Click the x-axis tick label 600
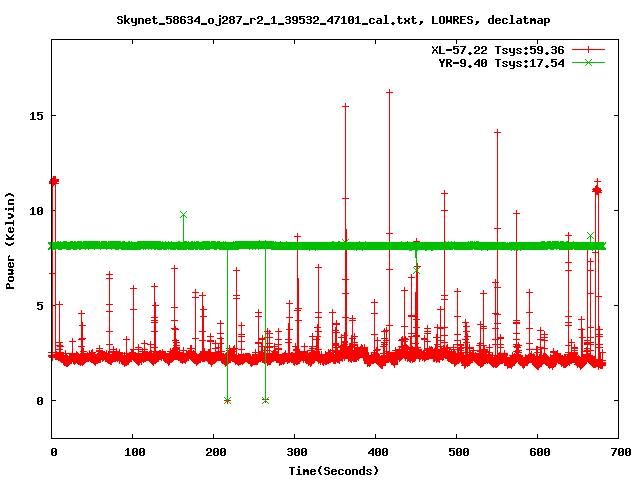640x480 pixels. pos(540,452)
